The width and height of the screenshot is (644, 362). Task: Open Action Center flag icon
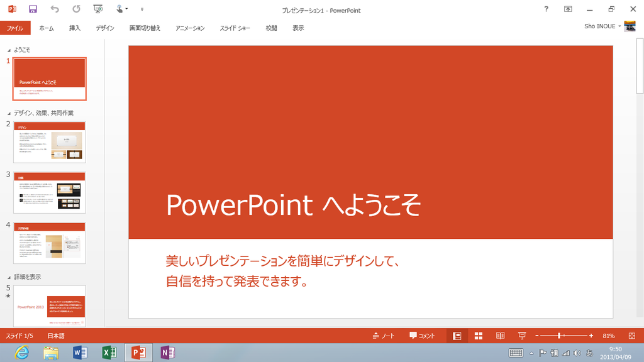[x=543, y=353]
